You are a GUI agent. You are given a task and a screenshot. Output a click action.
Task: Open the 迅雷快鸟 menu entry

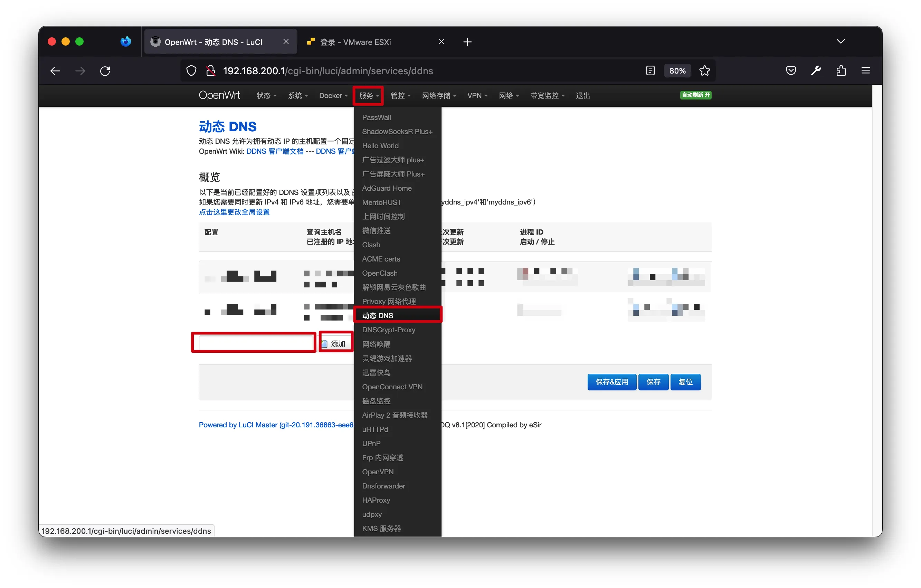(397, 373)
